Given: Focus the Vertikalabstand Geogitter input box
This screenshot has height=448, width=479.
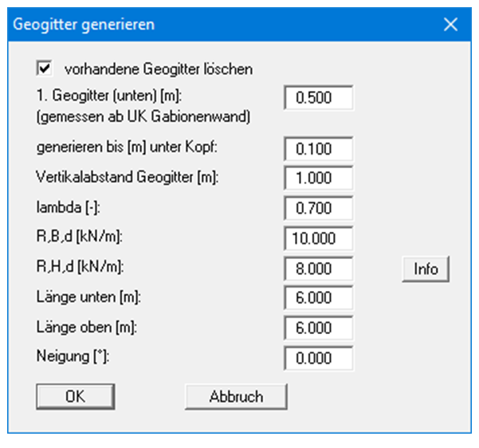Looking at the screenshot, I should pyautogui.click(x=318, y=179).
